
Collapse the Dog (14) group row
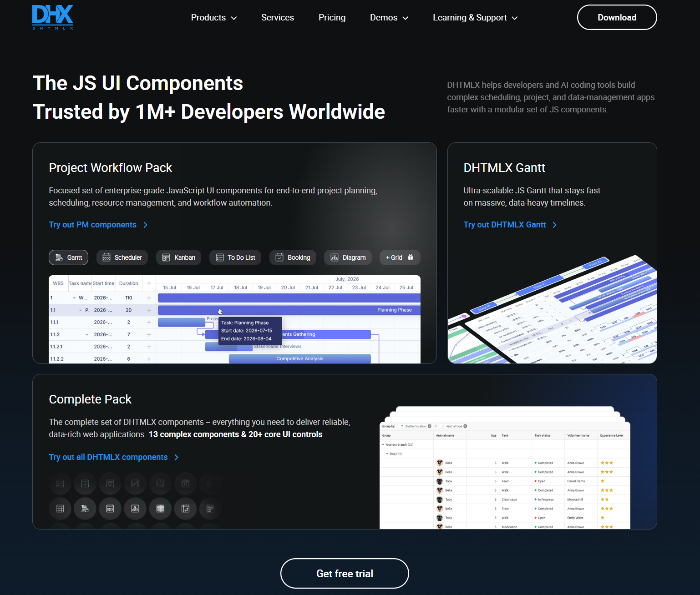pyautogui.click(x=388, y=454)
